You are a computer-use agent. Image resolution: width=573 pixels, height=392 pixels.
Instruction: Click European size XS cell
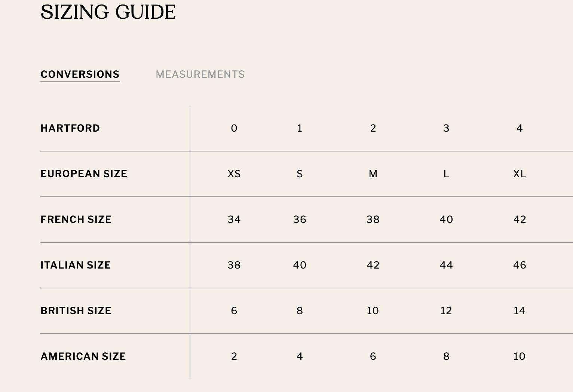(x=234, y=174)
